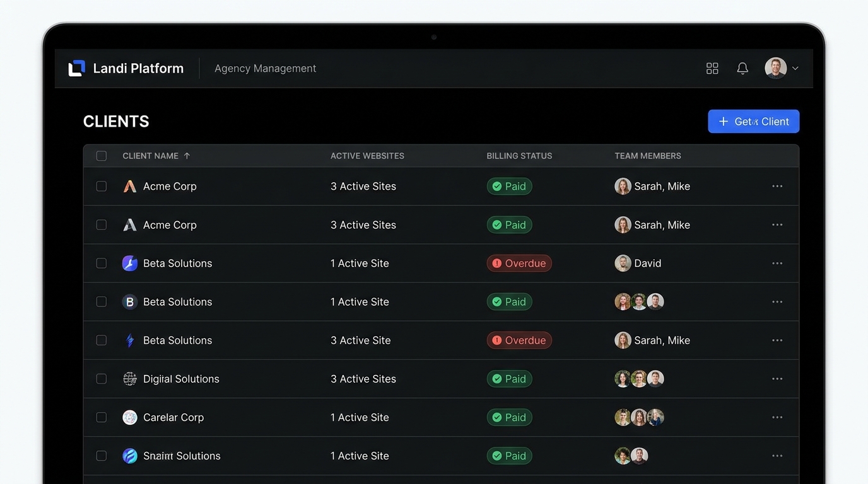Click 'Sarah, Mike' in Beta Solutions row
The width and height of the screenshot is (868, 484).
[x=662, y=340]
